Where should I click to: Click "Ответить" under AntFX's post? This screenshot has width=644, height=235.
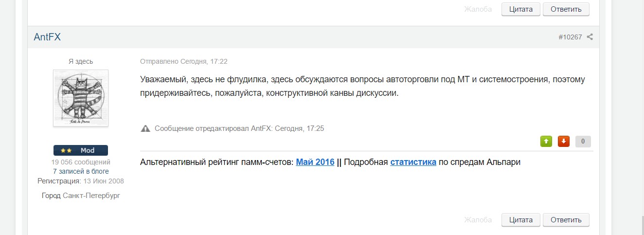click(x=566, y=219)
